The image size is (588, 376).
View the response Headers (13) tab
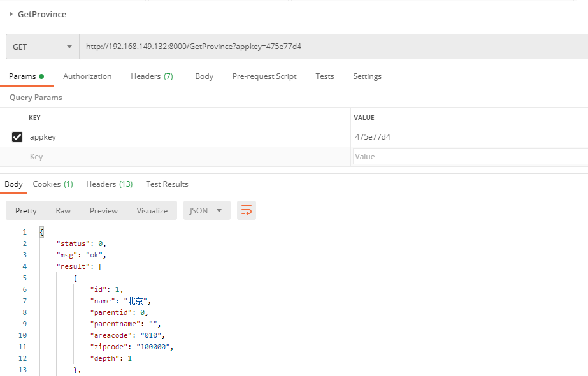click(x=109, y=184)
